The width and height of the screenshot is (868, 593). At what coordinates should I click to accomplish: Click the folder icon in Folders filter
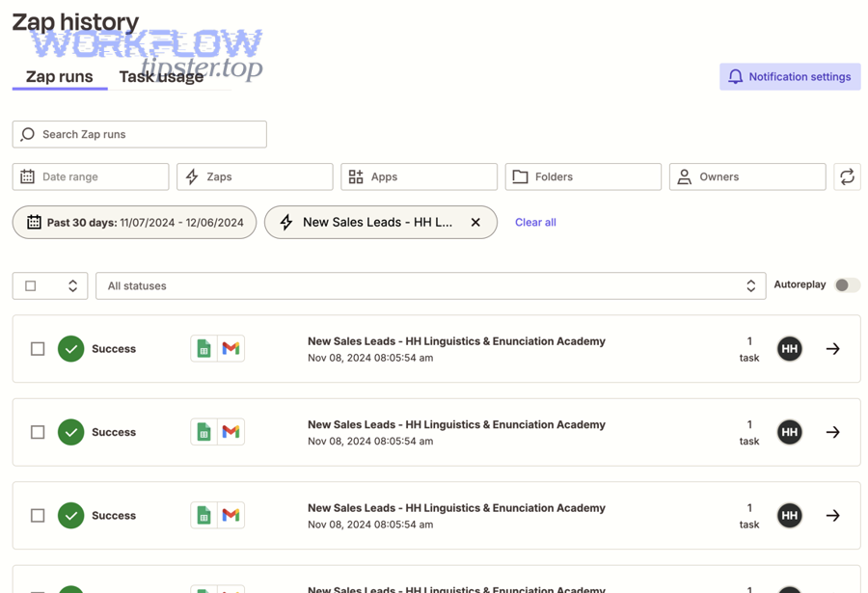pyautogui.click(x=520, y=176)
